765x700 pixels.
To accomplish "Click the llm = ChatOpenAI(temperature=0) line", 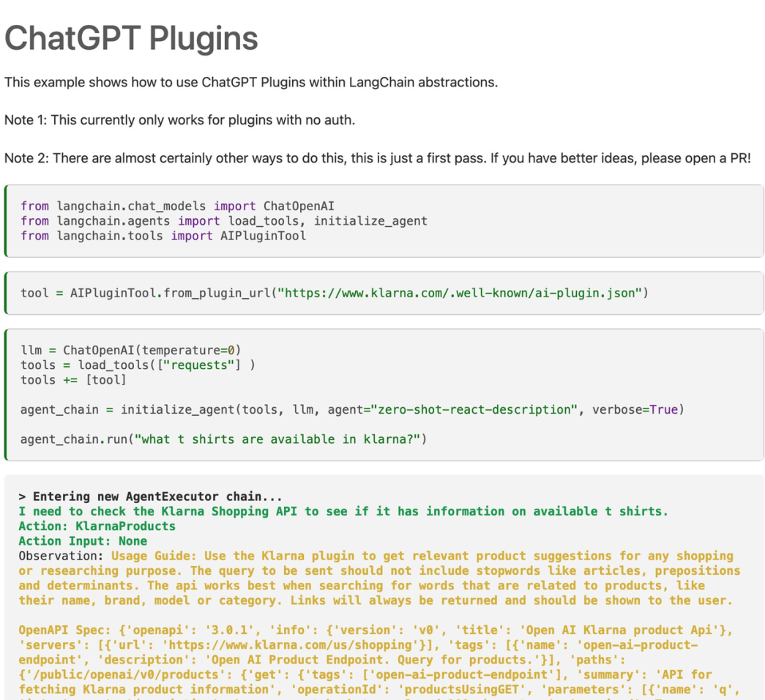I will (130, 351).
